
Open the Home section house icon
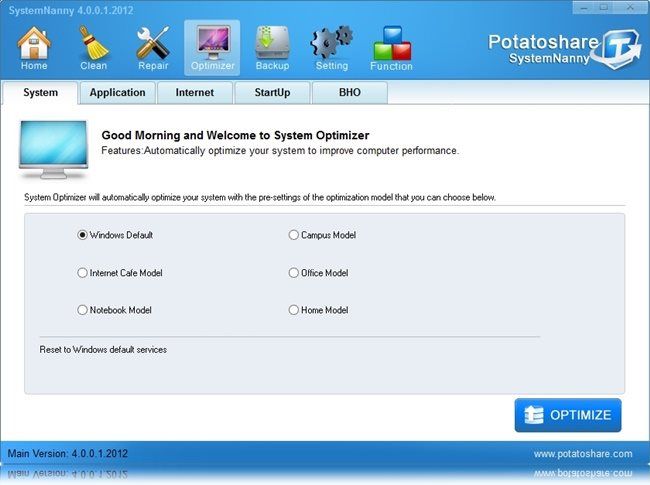coord(34,48)
